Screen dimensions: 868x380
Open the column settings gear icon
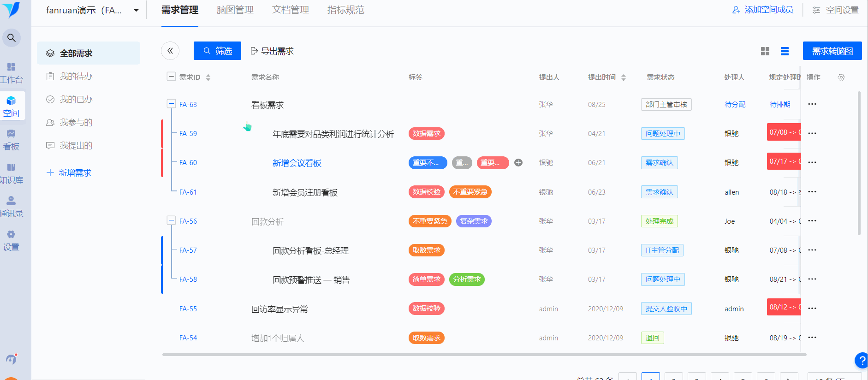(841, 77)
